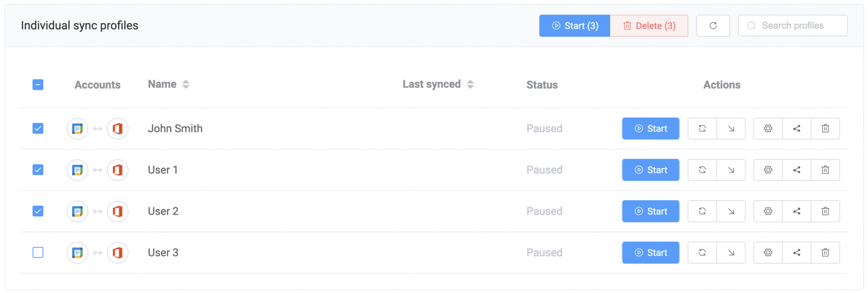Start syncing the User 2 profile
Image resolution: width=868 pixels, height=293 pixels.
coord(651,211)
